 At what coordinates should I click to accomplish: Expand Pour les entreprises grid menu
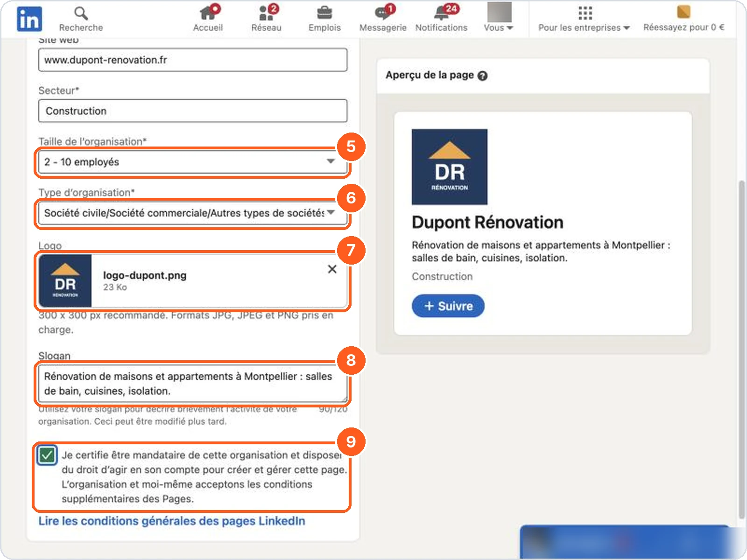point(585,19)
